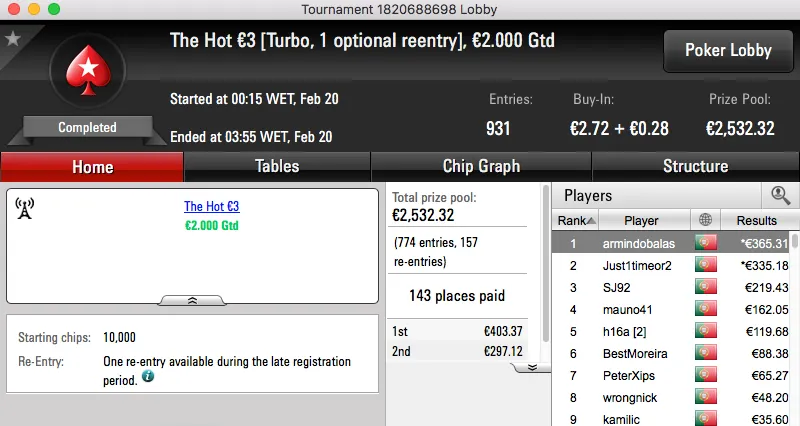Open the Poker Lobby button
The height and width of the screenshot is (426, 800).
[727, 51]
